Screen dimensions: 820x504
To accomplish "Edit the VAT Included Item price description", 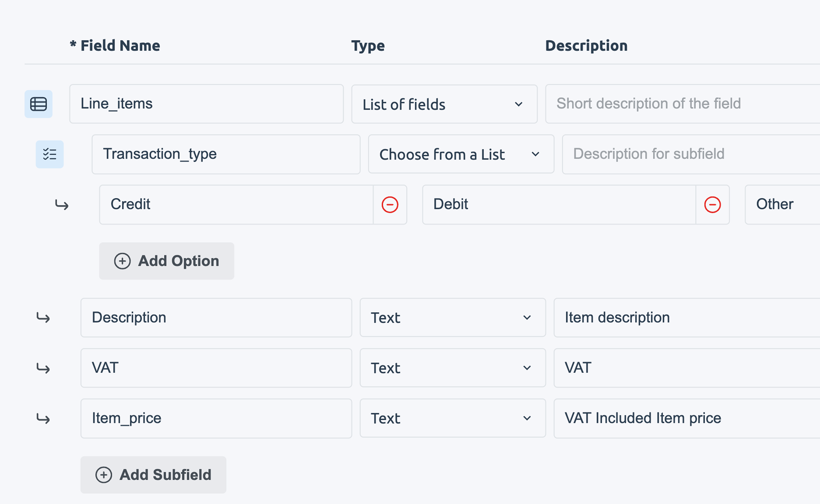I will (x=686, y=418).
